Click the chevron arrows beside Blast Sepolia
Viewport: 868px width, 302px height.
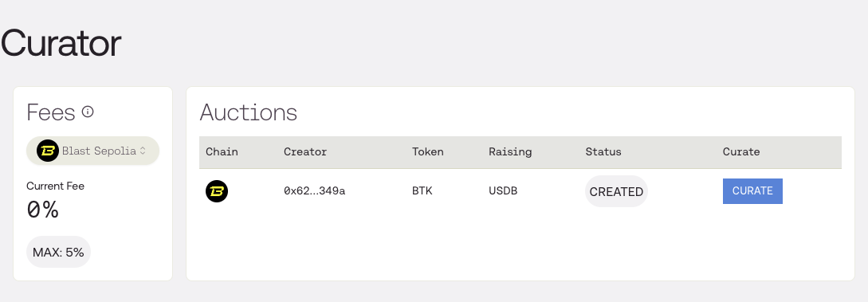(143, 151)
